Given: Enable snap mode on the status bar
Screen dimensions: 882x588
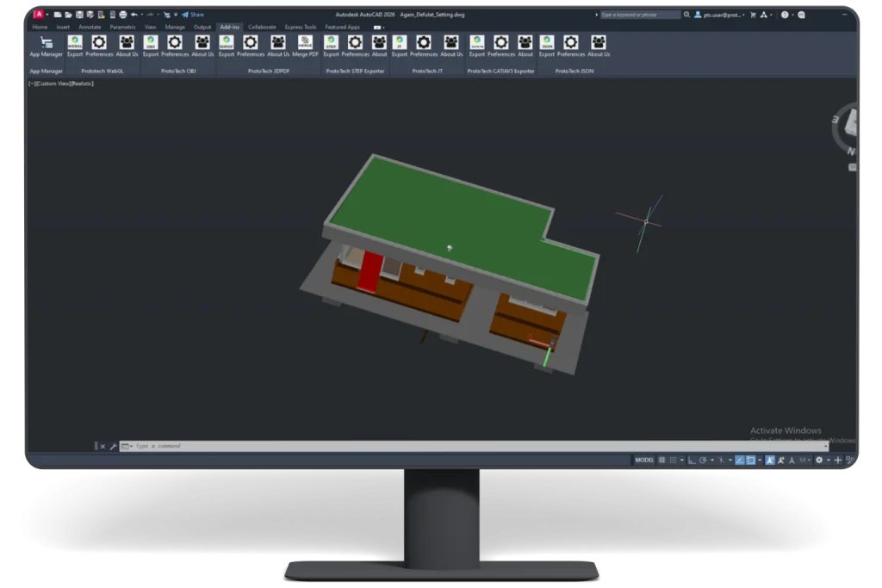Looking at the screenshot, I should point(672,460).
